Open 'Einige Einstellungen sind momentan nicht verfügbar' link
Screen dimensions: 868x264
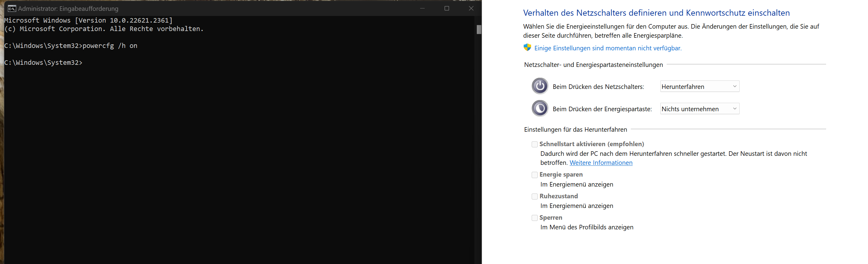point(608,48)
